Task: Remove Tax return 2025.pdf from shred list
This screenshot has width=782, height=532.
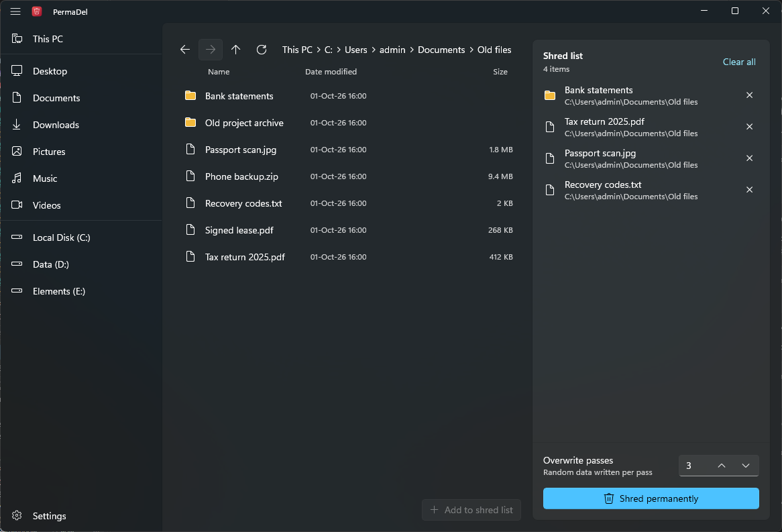Action: pyautogui.click(x=749, y=127)
